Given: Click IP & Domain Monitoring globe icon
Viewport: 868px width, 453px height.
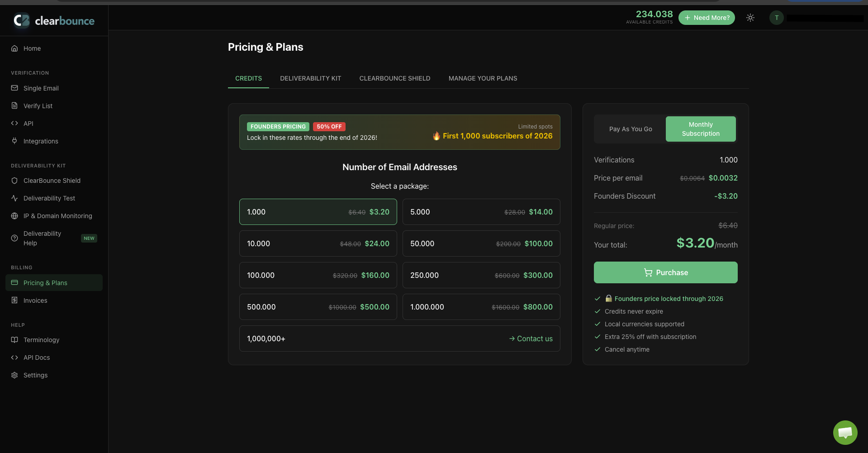Looking at the screenshot, I should [x=14, y=216].
